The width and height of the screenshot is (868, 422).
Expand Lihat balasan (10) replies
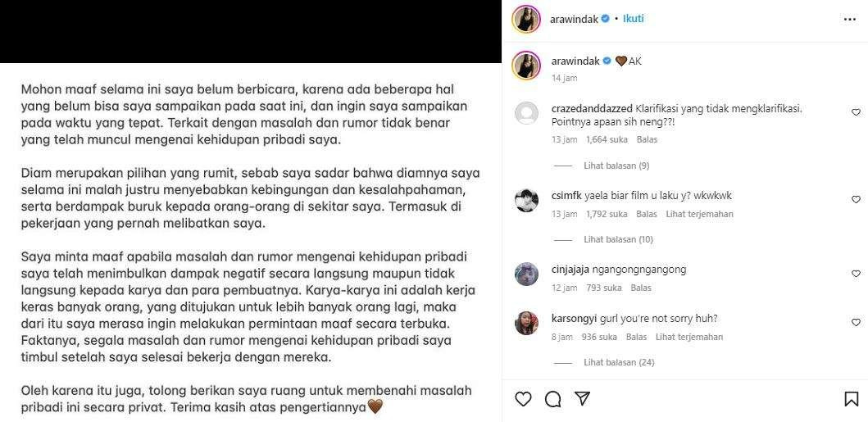pyautogui.click(x=611, y=239)
